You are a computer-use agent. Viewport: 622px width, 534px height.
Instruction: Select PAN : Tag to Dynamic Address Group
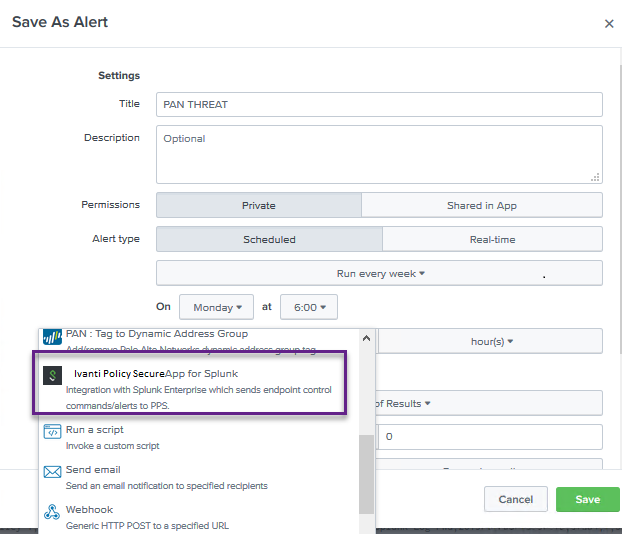199,340
